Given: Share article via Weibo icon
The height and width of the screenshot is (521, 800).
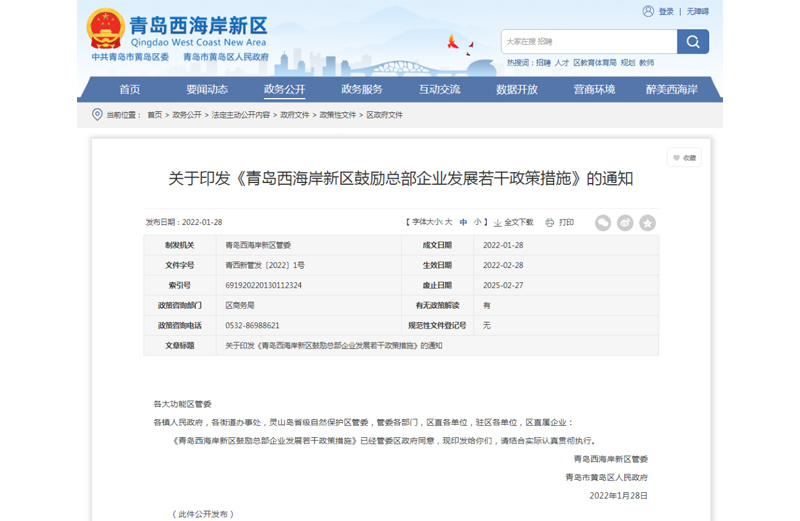Looking at the screenshot, I should pyautogui.click(x=625, y=223).
